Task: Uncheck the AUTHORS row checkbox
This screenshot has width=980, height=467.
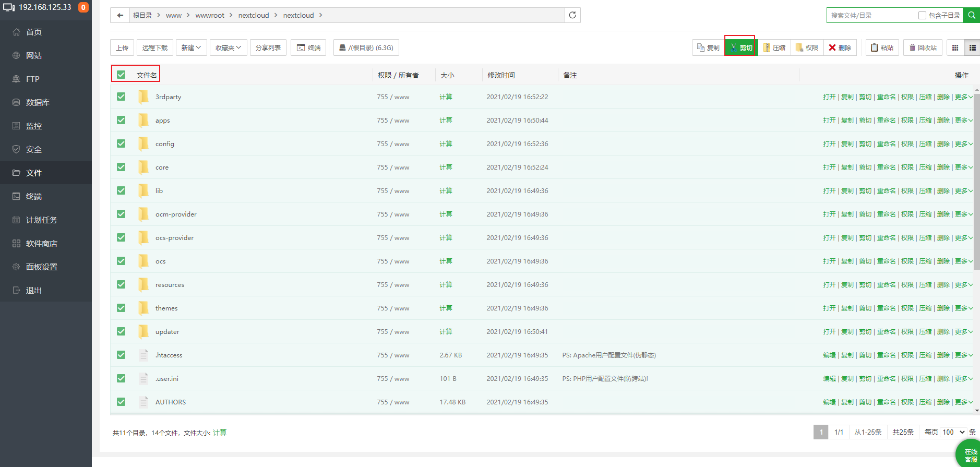Action: (121, 402)
